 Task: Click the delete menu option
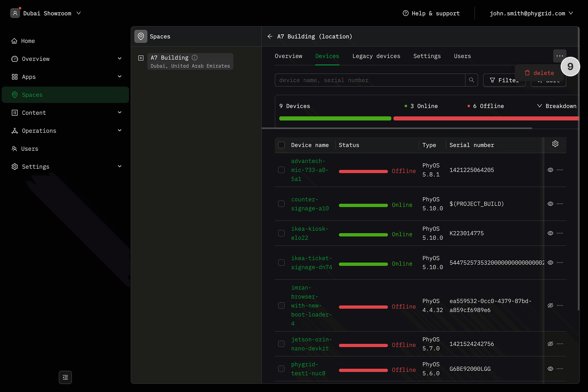(x=539, y=73)
